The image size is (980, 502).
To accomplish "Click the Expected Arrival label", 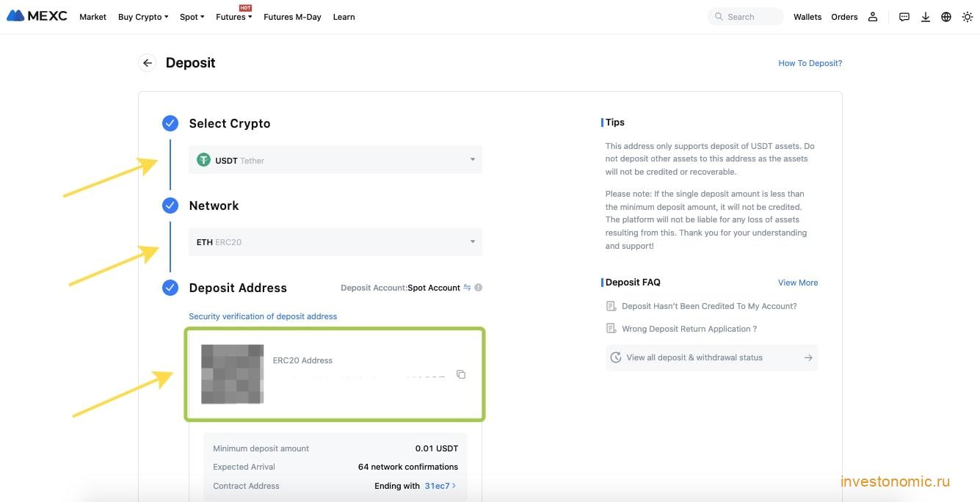I will pyautogui.click(x=244, y=467).
